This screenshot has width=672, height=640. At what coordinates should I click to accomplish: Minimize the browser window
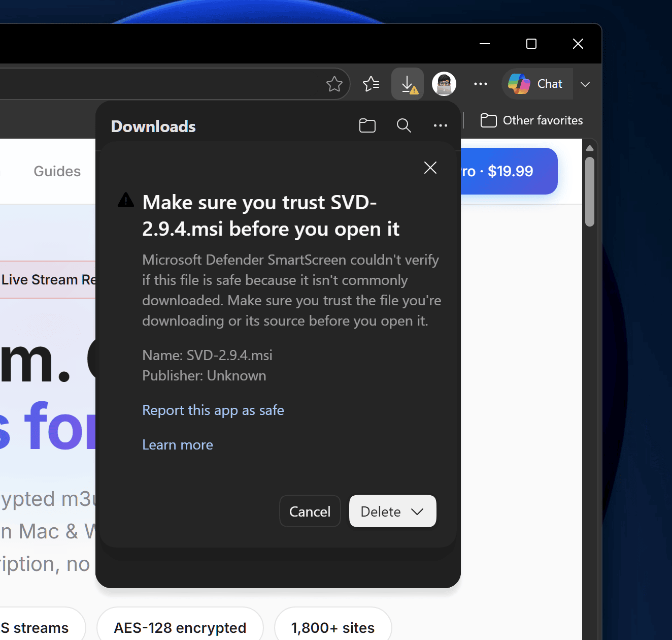[485, 44]
